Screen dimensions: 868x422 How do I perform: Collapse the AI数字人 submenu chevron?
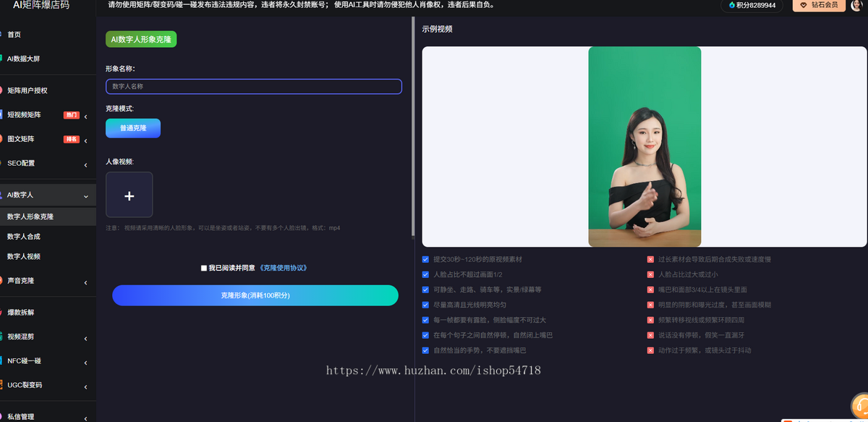(86, 195)
